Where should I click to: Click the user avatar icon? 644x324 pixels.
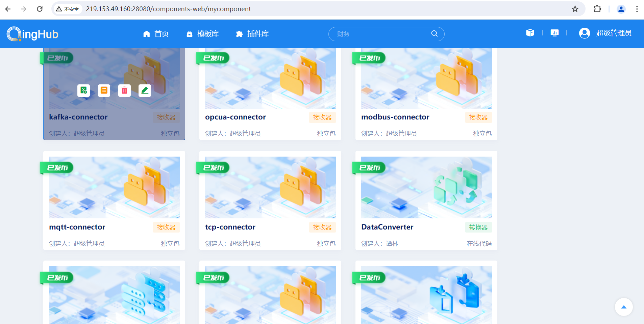585,33
